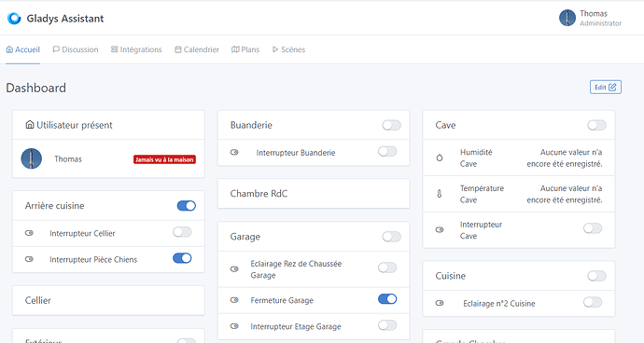
Task: Open the Thomas Administrator user menu
Action: coord(590,18)
